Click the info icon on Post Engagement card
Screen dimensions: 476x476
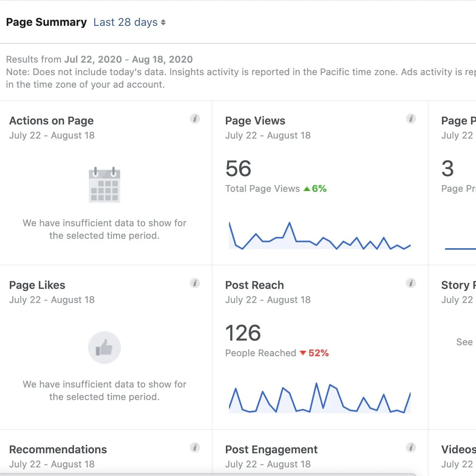(411, 447)
